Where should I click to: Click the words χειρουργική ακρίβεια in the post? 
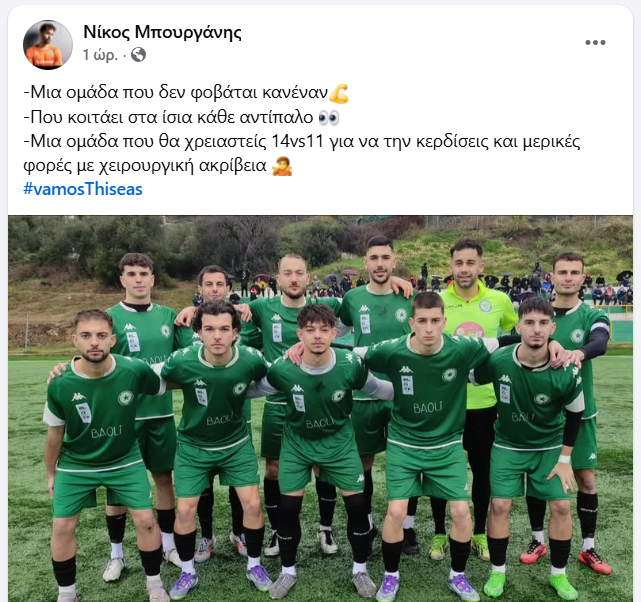coord(183,166)
